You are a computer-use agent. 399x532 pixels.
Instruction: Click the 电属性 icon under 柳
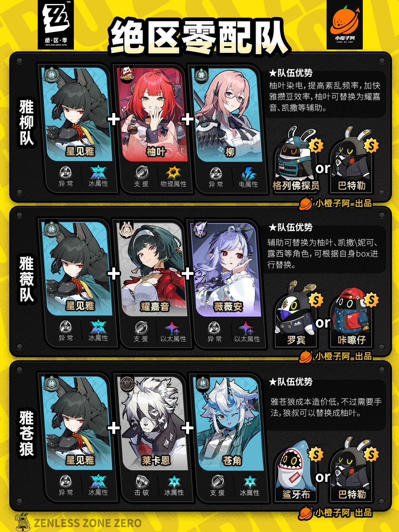(248, 173)
